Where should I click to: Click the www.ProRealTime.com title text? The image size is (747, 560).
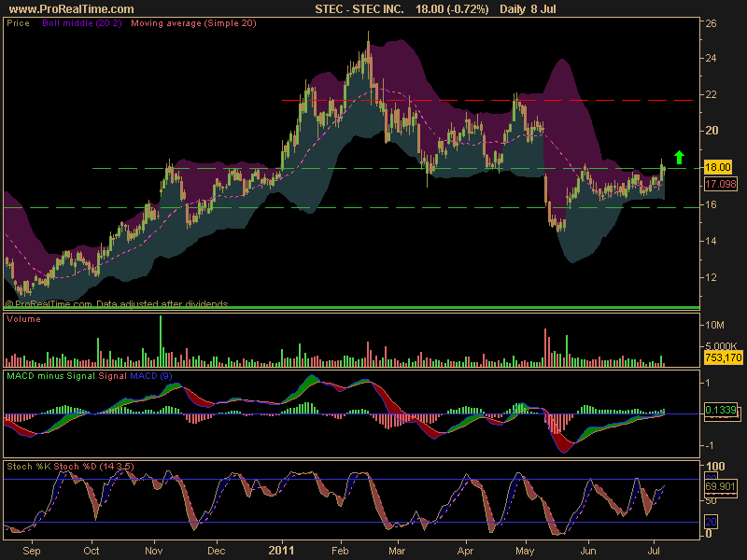coord(72,9)
